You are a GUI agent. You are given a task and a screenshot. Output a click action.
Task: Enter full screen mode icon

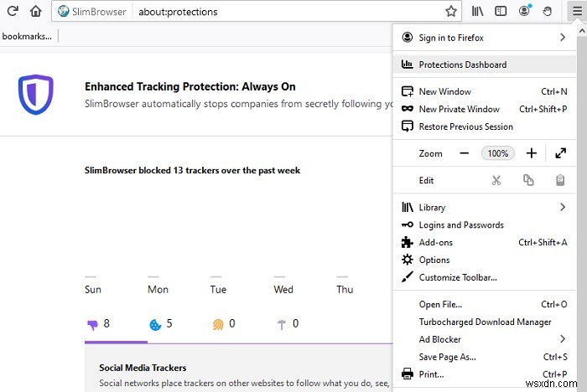[561, 153]
